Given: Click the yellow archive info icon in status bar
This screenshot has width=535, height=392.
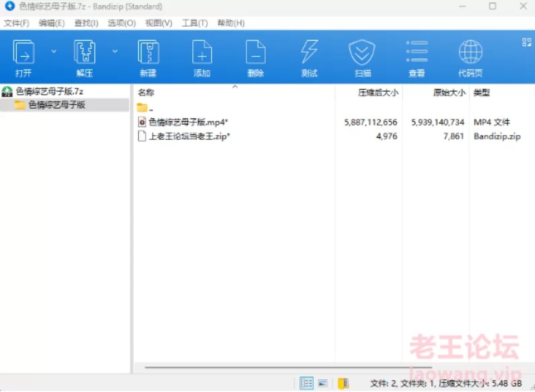Looking at the screenshot, I should coord(343,383).
